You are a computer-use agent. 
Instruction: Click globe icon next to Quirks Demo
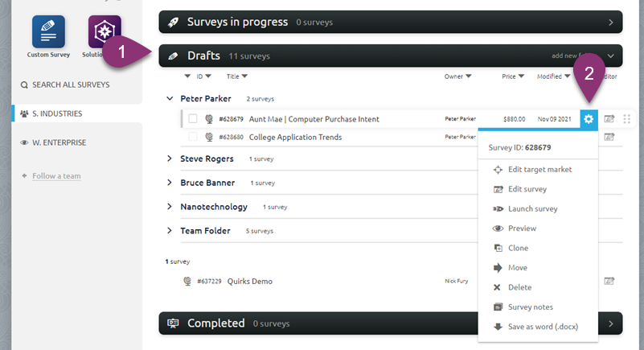click(x=187, y=282)
